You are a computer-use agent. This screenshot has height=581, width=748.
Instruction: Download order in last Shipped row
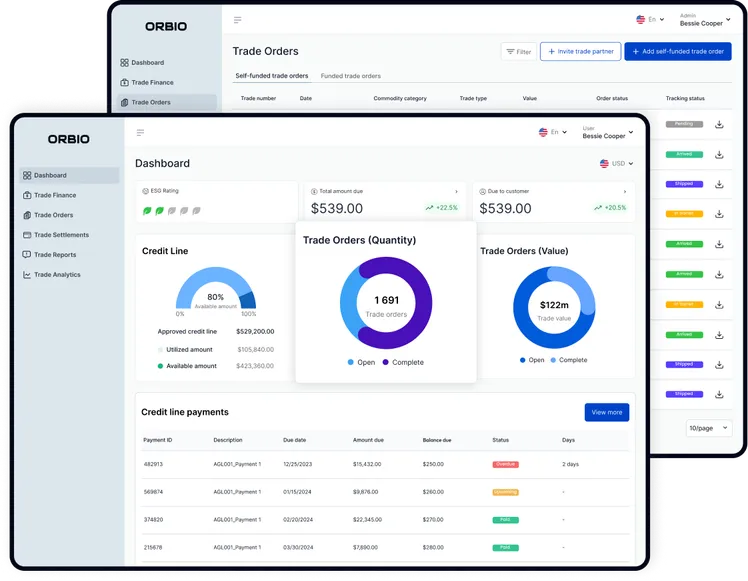coord(719,394)
